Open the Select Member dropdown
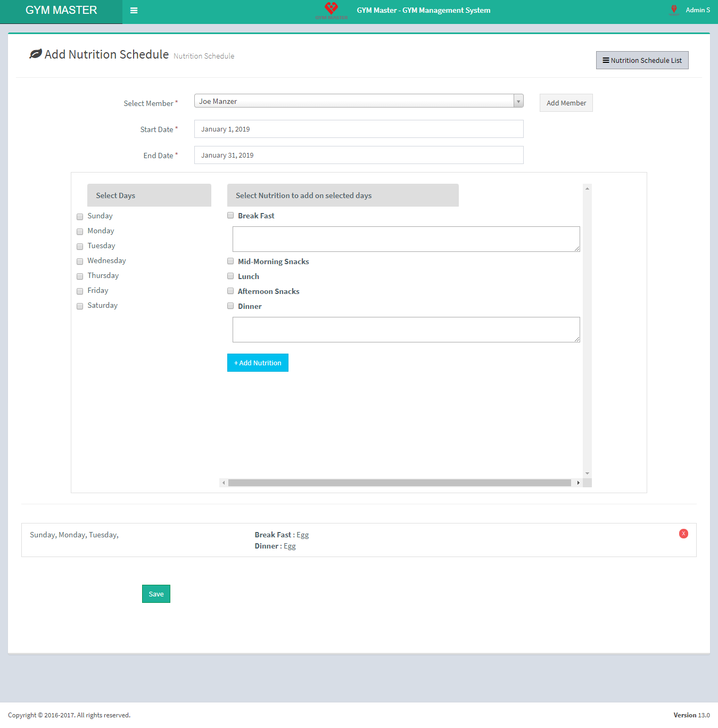Viewport: 718px width, 728px height. click(x=359, y=101)
